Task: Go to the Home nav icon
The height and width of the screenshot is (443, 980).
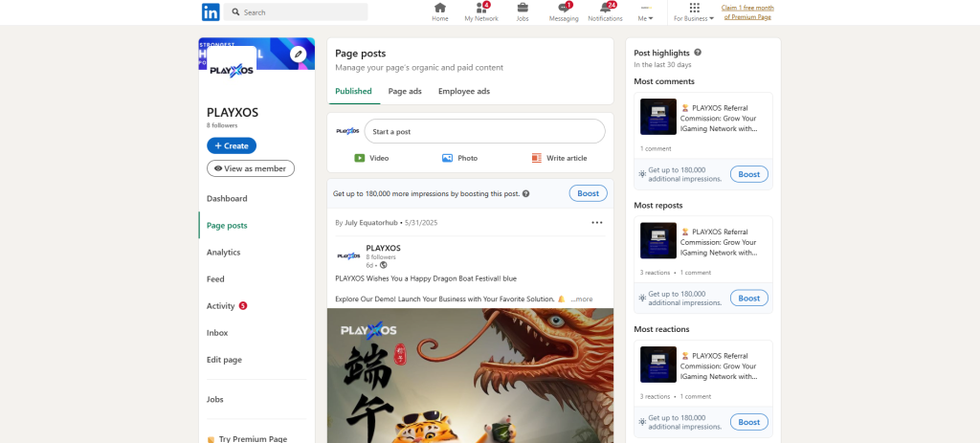Action: tap(440, 11)
